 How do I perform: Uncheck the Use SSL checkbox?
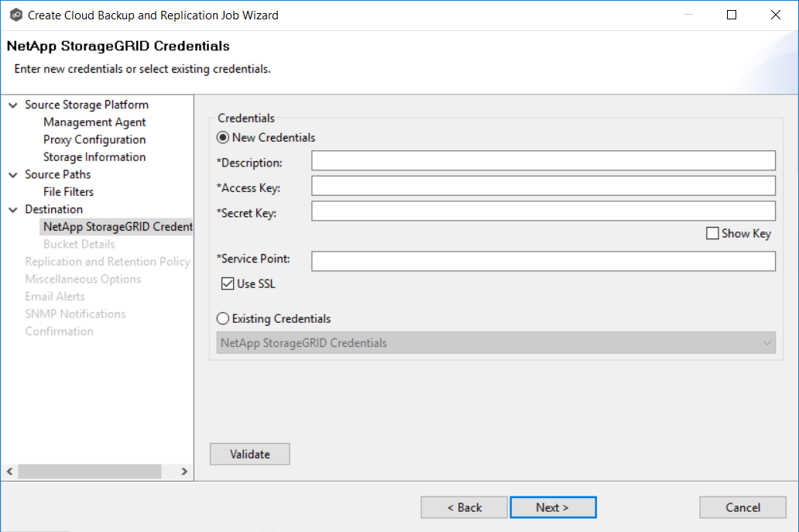click(228, 284)
